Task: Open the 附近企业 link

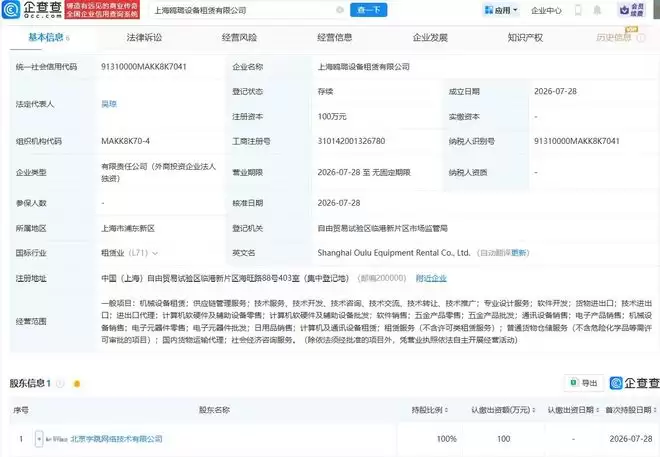Action: pyautogui.click(x=431, y=278)
